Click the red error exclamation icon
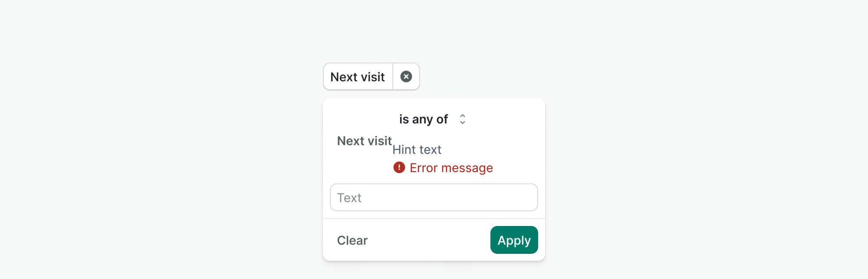Screen dimensions: 868x279 point(399,167)
